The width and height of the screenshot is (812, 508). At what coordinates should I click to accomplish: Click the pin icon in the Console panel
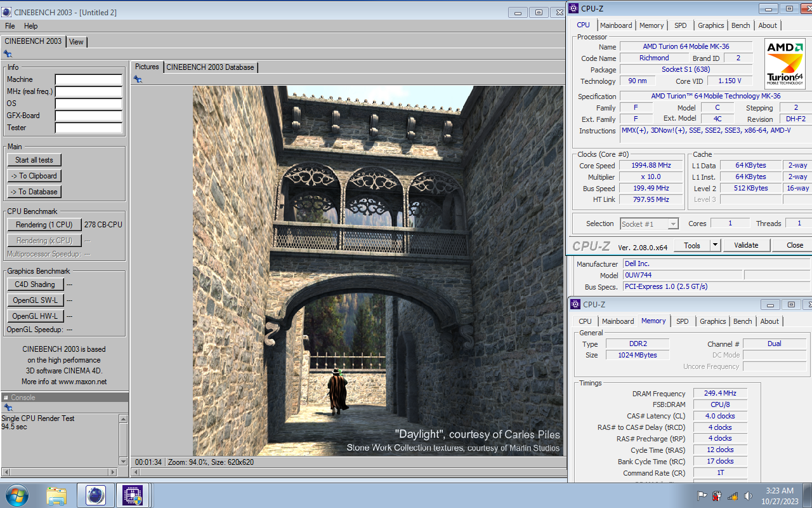pos(8,408)
